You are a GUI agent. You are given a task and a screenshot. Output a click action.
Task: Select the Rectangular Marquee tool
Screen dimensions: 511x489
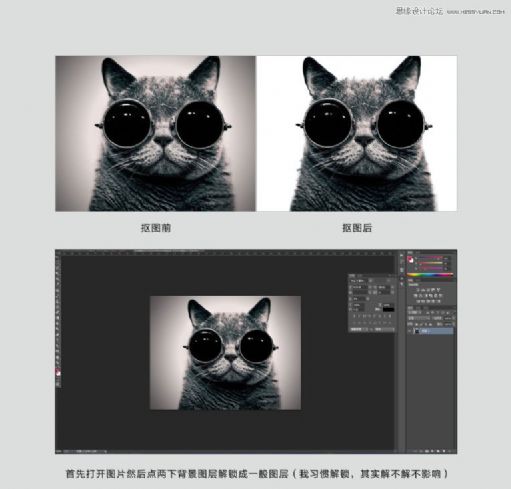coord(58,262)
